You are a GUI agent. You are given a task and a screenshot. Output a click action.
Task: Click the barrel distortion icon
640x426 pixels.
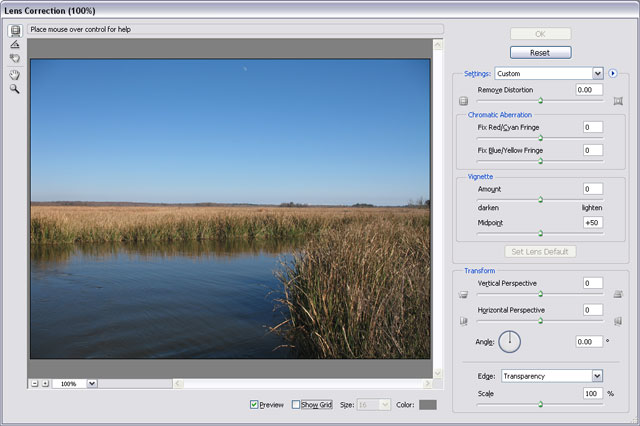click(x=463, y=101)
